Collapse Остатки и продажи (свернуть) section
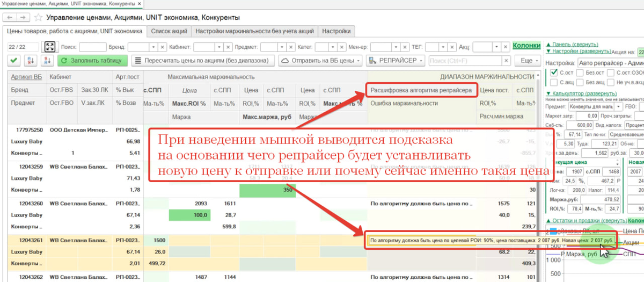The image size is (644, 282). pos(587,220)
